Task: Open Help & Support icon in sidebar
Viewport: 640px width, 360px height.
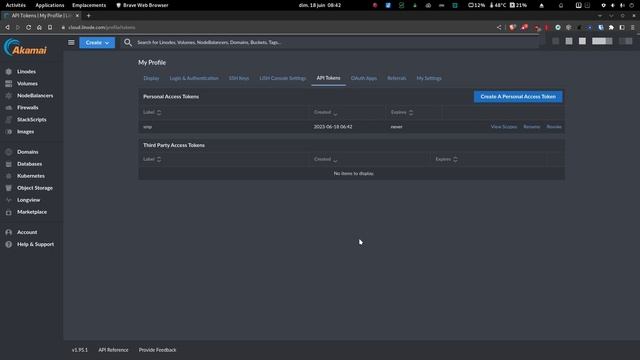Action: pos(9,244)
